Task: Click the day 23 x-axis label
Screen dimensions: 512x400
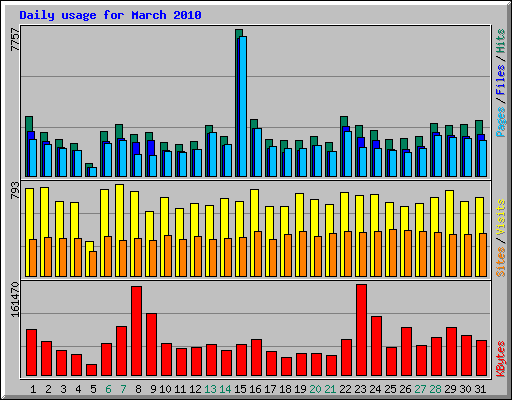Action: (x=360, y=389)
